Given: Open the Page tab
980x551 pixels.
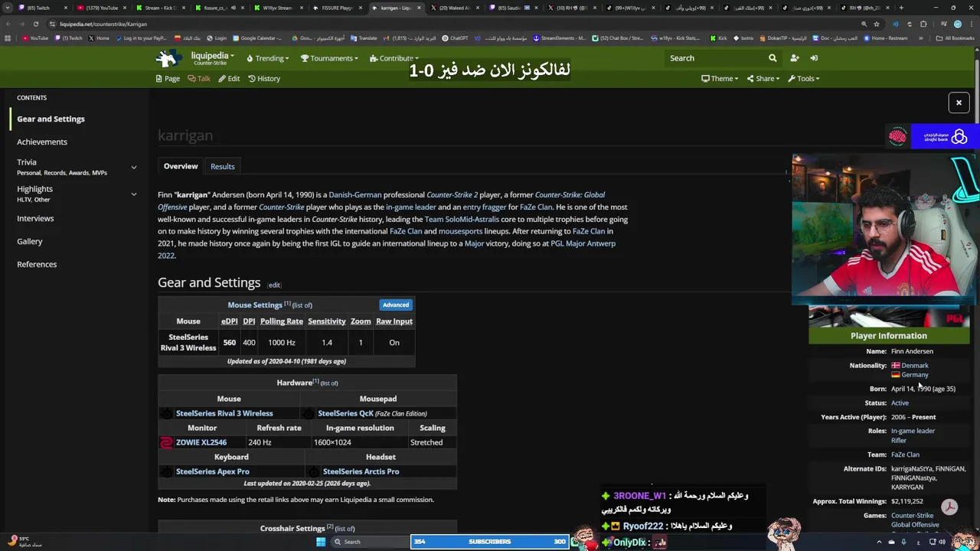Looking at the screenshot, I should [168, 78].
